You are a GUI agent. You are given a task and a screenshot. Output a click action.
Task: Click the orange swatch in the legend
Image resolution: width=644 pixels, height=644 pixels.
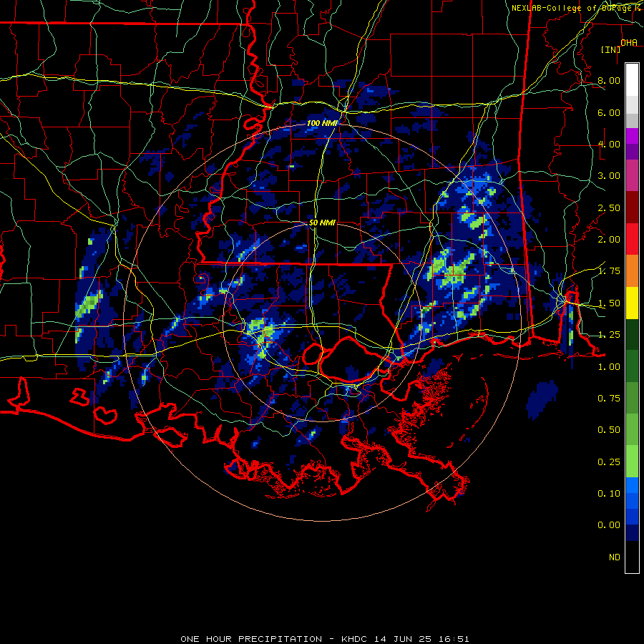pyautogui.click(x=632, y=271)
